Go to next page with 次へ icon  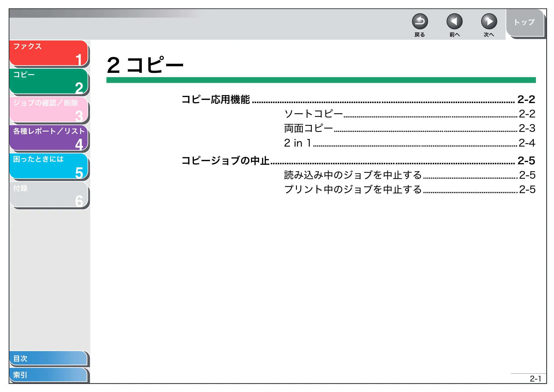pos(489,22)
